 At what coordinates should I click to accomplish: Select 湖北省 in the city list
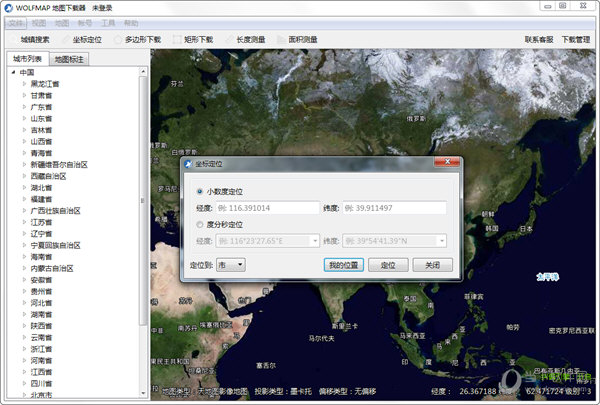pyautogui.click(x=41, y=188)
